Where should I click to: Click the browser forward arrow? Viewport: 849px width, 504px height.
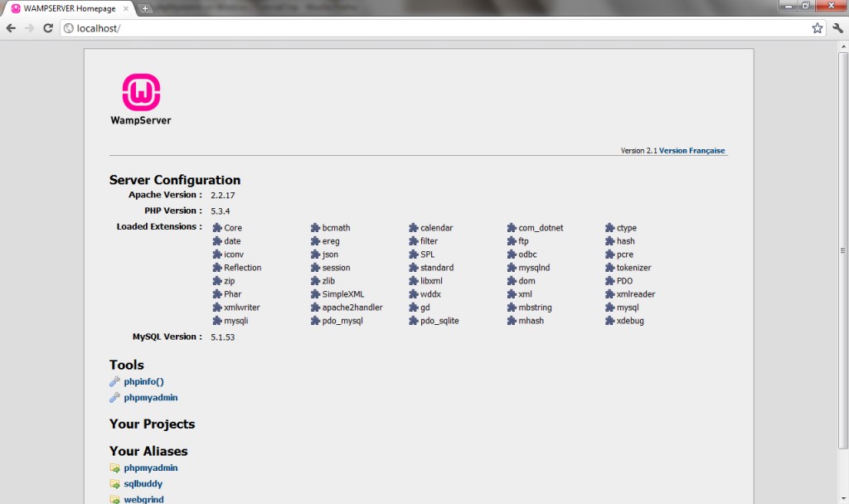click(x=29, y=28)
